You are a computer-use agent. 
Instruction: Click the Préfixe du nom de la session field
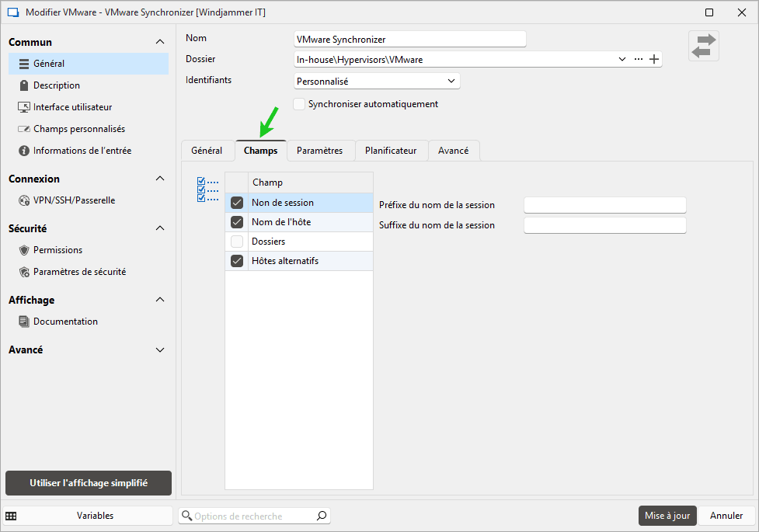604,205
